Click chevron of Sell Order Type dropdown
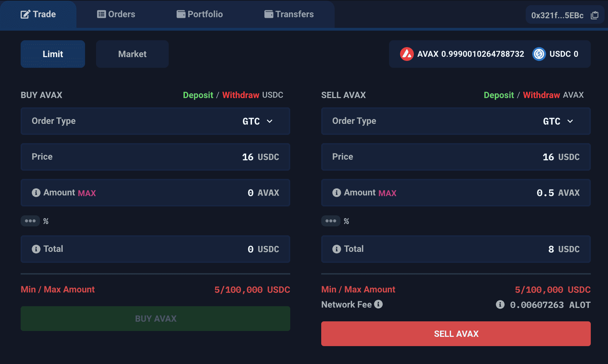 click(570, 121)
